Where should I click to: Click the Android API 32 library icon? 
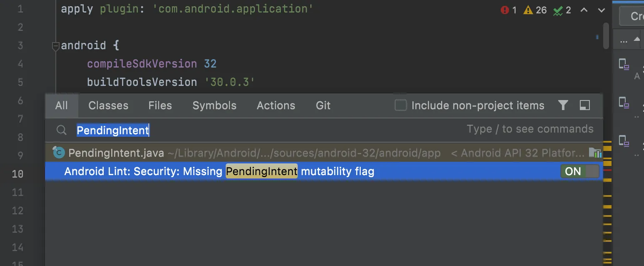pos(595,153)
